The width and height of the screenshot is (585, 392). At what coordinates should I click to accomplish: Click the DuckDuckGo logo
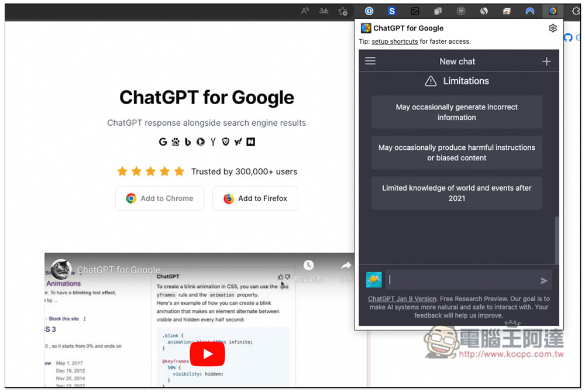coord(201,142)
